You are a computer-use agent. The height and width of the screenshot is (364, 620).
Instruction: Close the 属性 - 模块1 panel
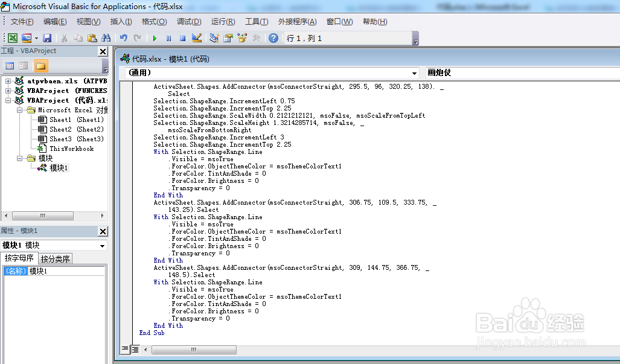[x=103, y=232]
